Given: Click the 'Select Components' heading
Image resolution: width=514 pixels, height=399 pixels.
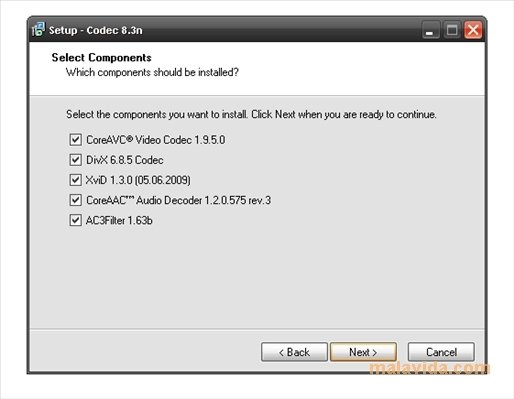Looking at the screenshot, I should pyautogui.click(x=101, y=57).
